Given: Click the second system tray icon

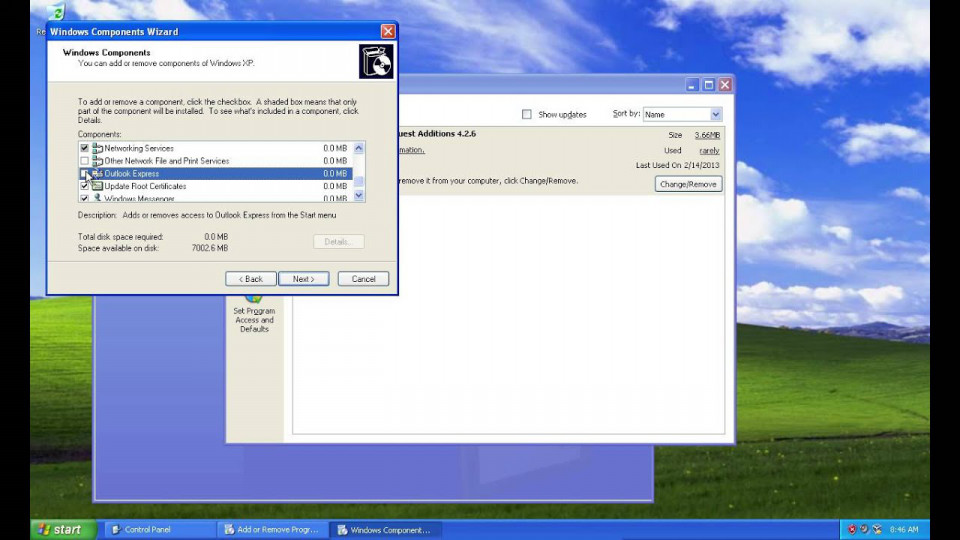Looking at the screenshot, I should 864,529.
